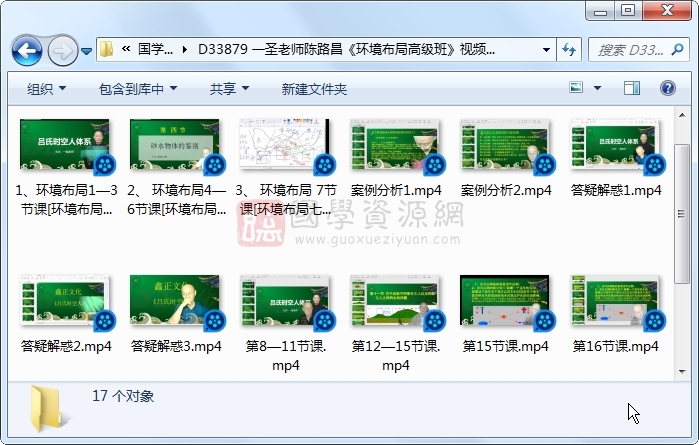Select the 案例分析1.mp4 video thumbnail
Image resolution: width=699 pixels, height=445 pixels.
point(395,144)
